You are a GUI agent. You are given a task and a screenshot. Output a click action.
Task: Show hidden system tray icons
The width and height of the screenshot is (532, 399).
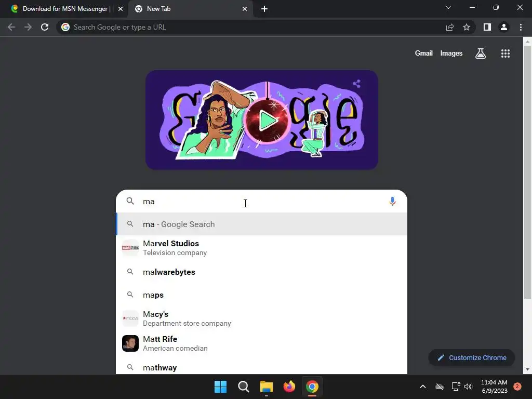423,387
